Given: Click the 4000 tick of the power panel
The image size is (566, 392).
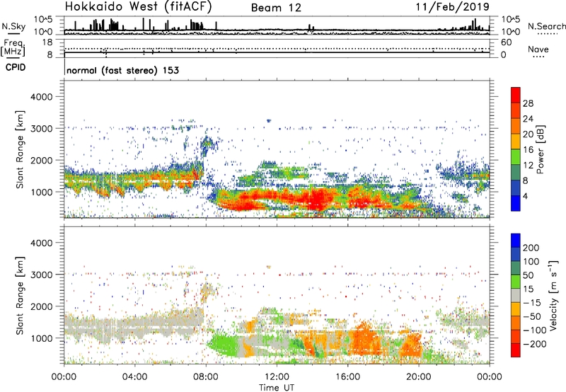Looking at the screenshot, I should (42, 97).
